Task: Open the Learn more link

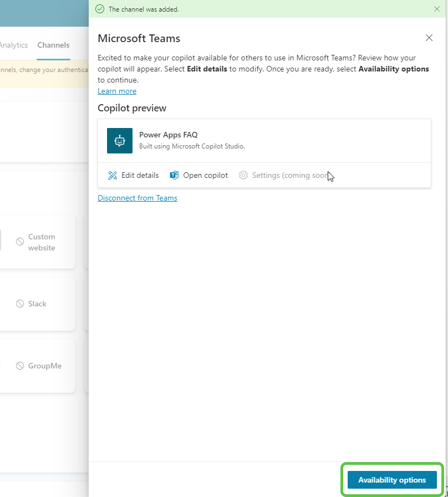Action: coord(116,91)
